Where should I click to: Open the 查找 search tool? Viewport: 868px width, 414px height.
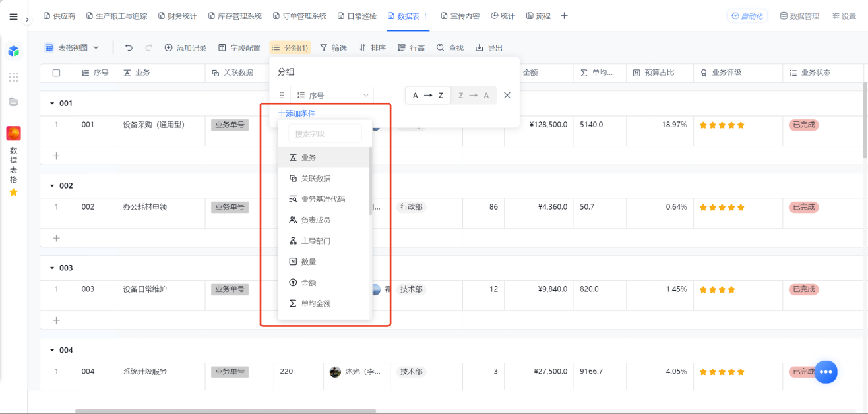pyautogui.click(x=450, y=47)
